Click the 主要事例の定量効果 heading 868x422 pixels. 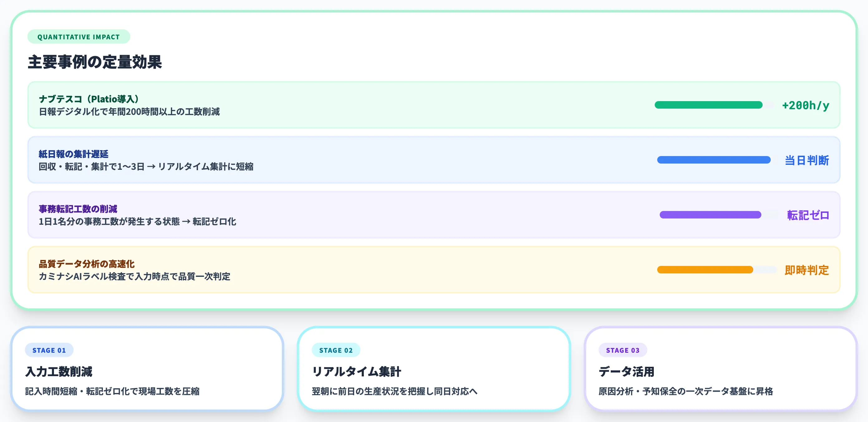click(95, 62)
